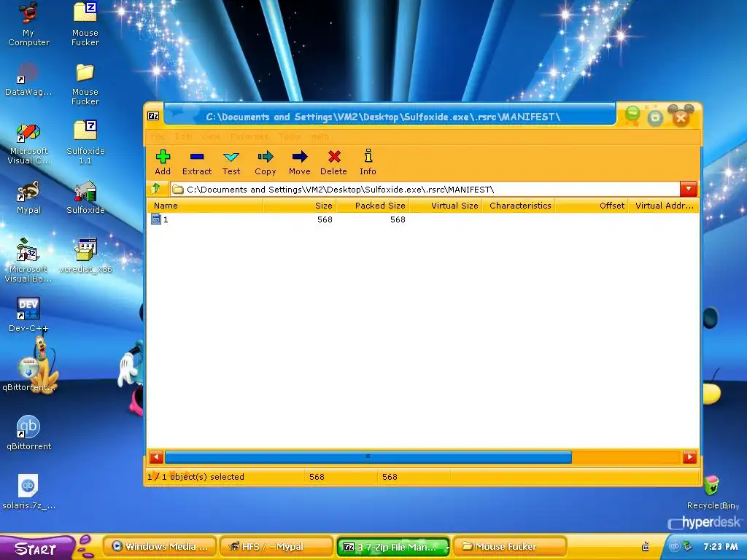Sort by the Name column header
This screenshot has width=747, height=560.
pos(205,206)
